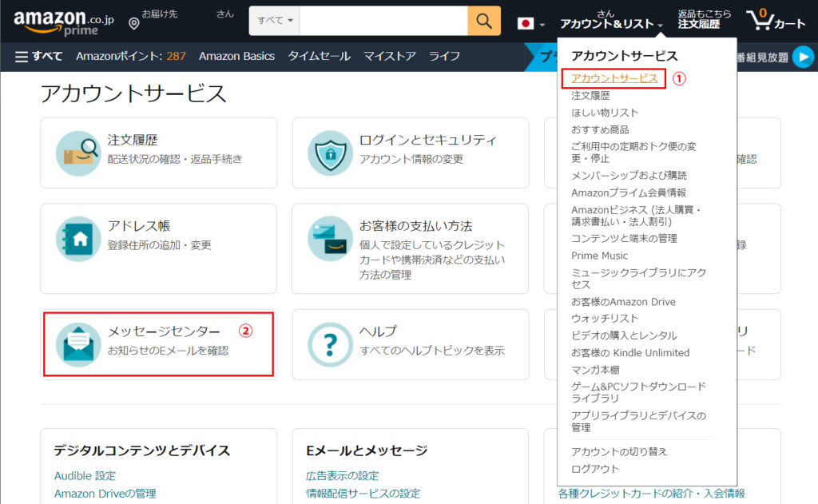Viewport: 818px width, 504px height.
Task: Open the すべて search category dropdown
Action: (275, 21)
